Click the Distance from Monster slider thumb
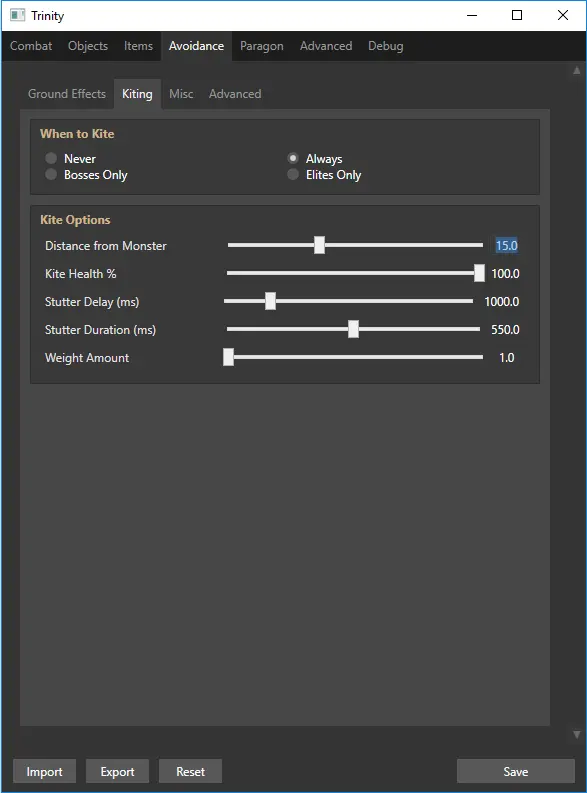The height and width of the screenshot is (793, 587). point(319,245)
